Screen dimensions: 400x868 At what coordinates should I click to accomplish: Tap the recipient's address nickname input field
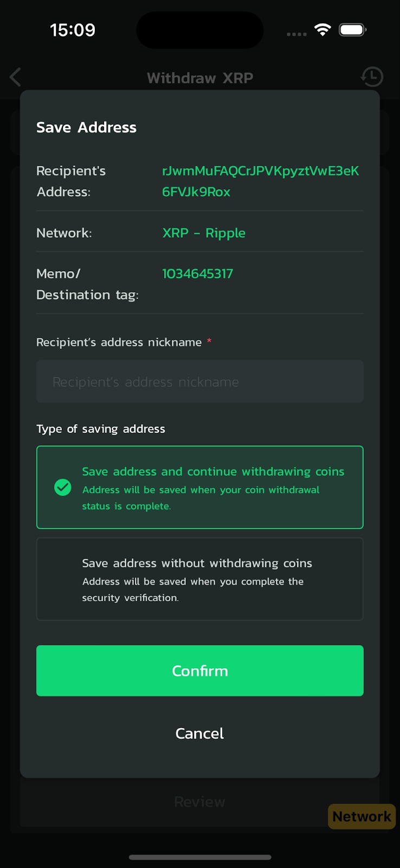pyautogui.click(x=199, y=381)
